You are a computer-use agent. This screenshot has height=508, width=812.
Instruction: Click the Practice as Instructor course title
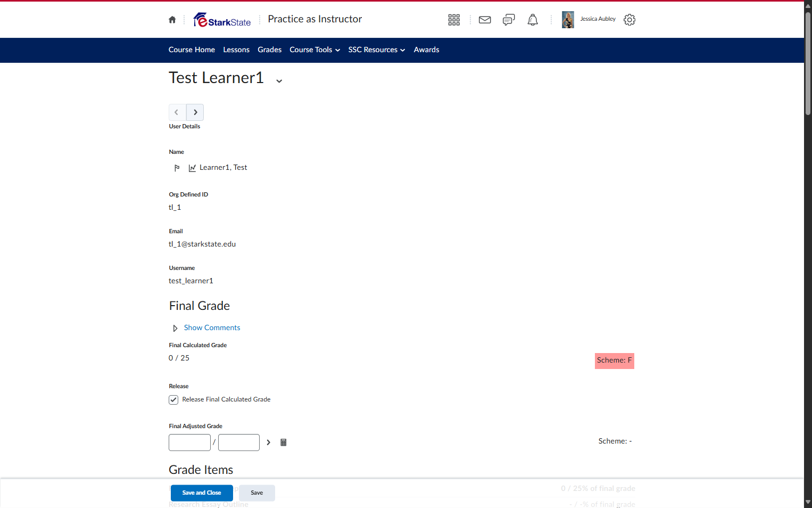[x=315, y=19]
